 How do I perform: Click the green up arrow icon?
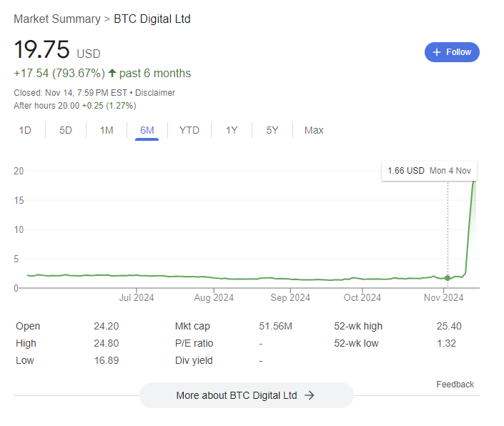point(112,73)
